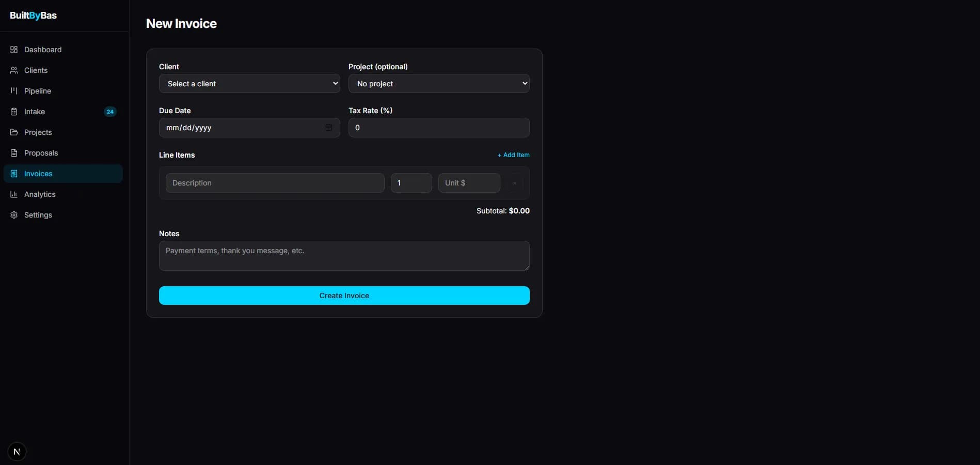
Task: Open the Select a client dropdown
Action: [x=249, y=84]
